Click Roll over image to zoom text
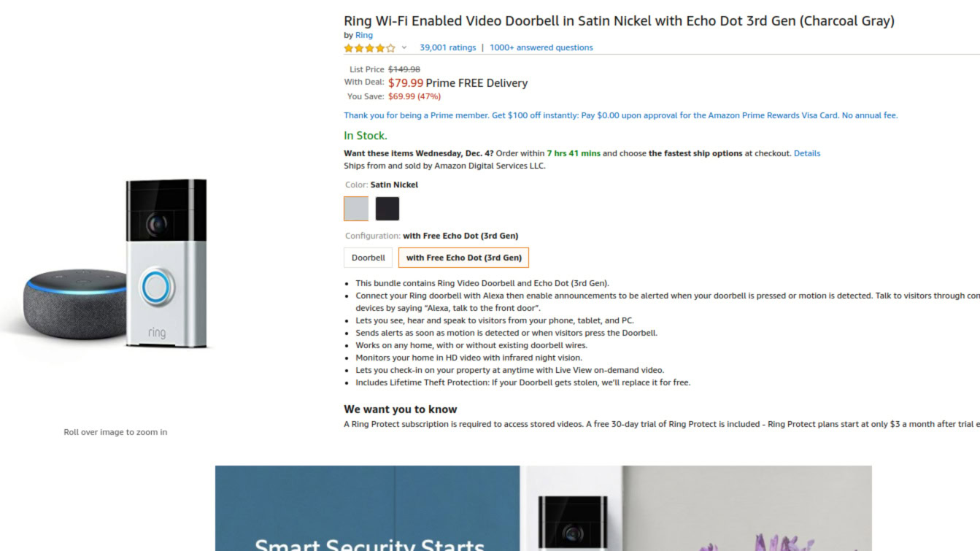This screenshot has width=980, height=551. tap(115, 432)
